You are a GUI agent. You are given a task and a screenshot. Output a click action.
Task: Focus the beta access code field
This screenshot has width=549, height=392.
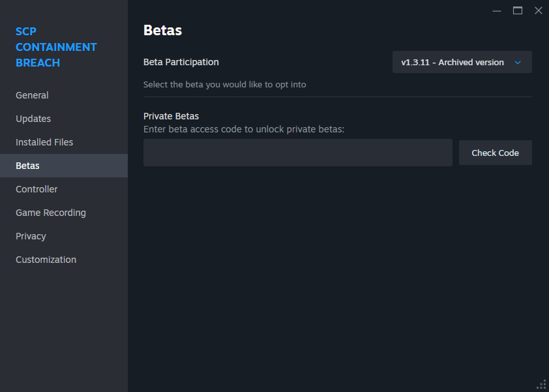(x=297, y=153)
